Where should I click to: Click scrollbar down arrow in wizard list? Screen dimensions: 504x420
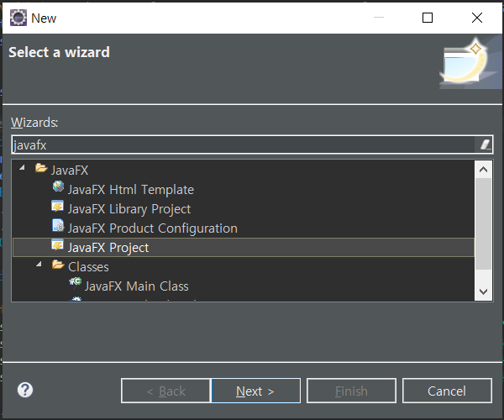[x=483, y=291]
